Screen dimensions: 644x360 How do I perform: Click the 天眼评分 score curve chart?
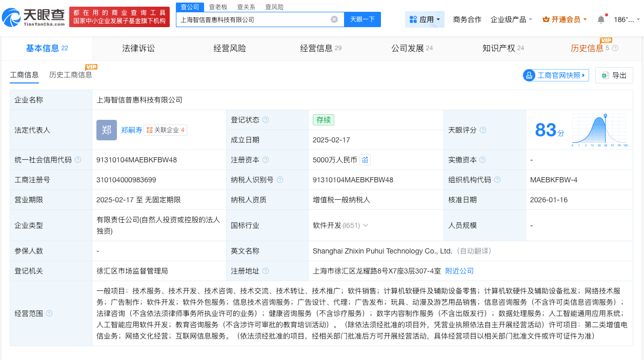(599, 130)
